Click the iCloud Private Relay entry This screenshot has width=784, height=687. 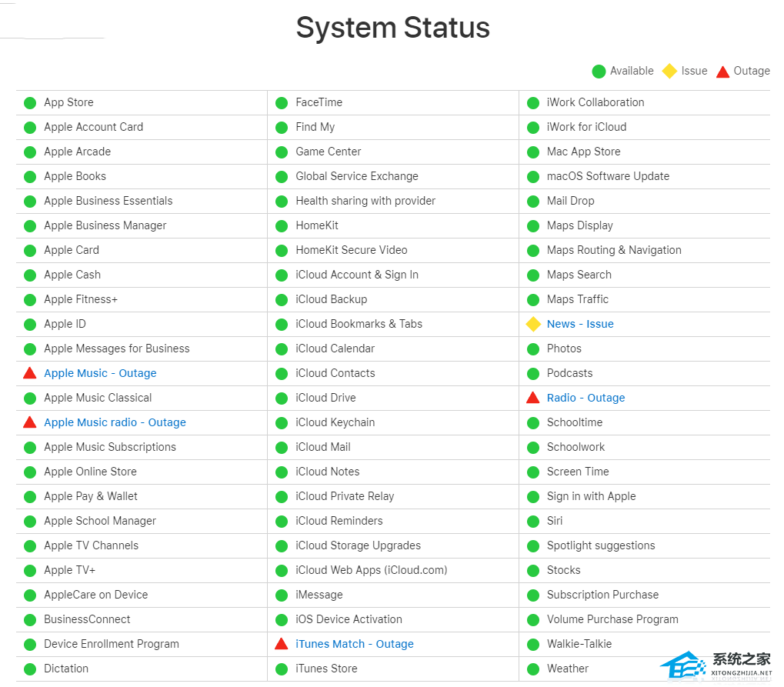(x=345, y=496)
